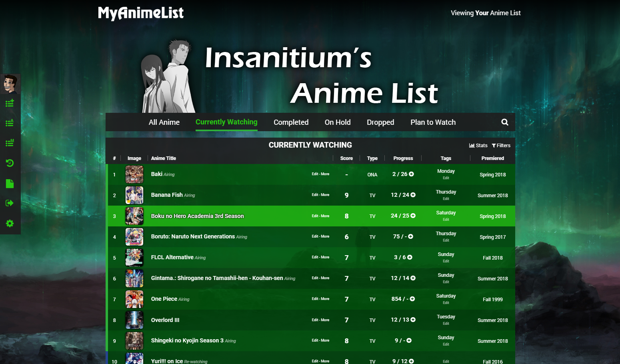The height and width of the screenshot is (364, 620).
Task: Sort by the Premiered column header
Action: pos(493,158)
